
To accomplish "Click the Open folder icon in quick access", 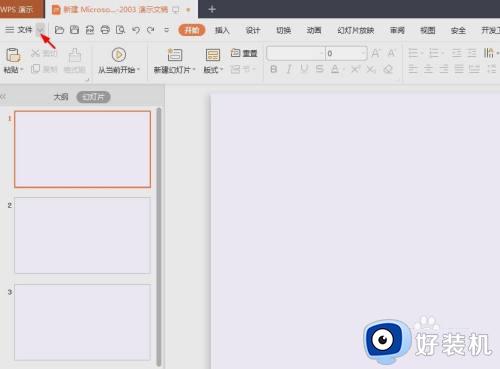I will (x=59, y=30).
